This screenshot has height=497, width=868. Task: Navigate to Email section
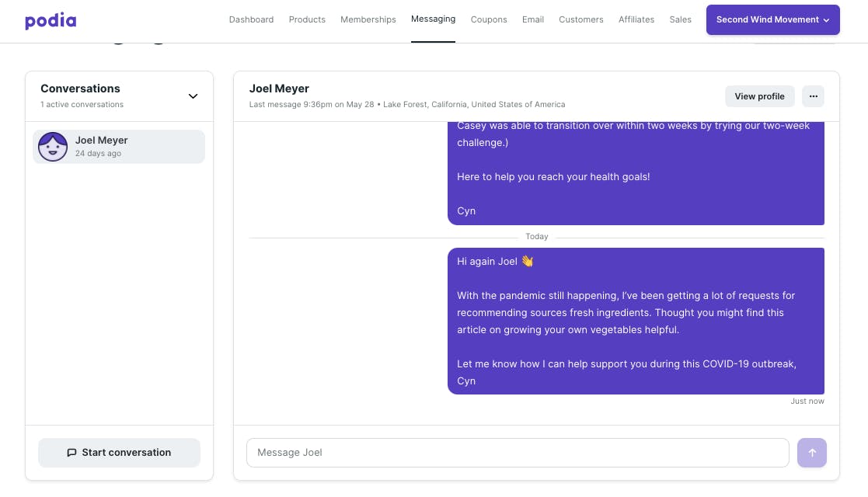(533, 19)
